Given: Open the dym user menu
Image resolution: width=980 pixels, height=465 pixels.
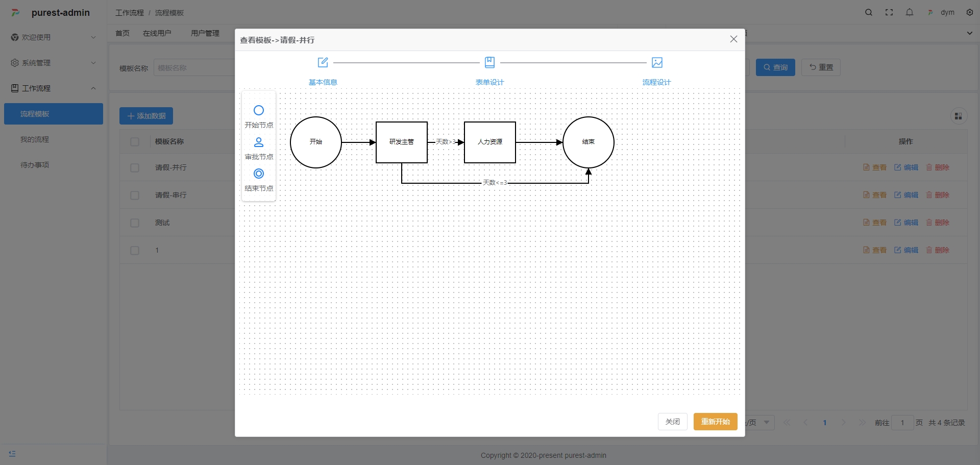Looking at the screenshot, I should pos(941,12).
